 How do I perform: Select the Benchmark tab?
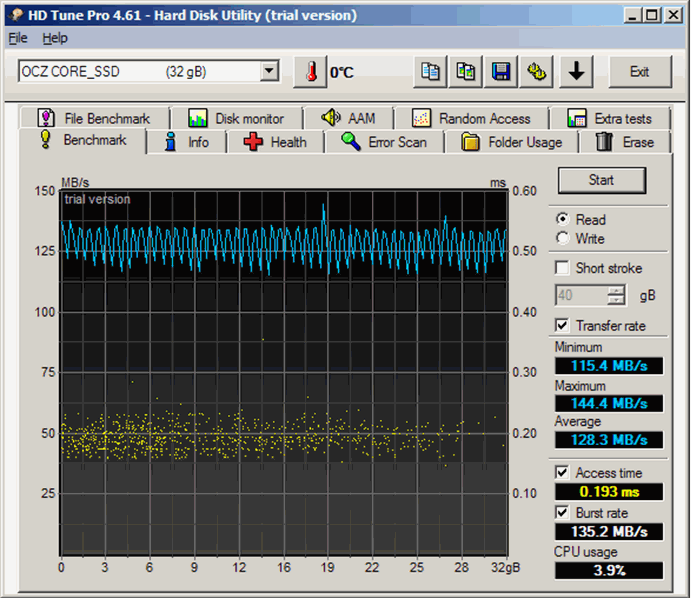tap(82, 140)
